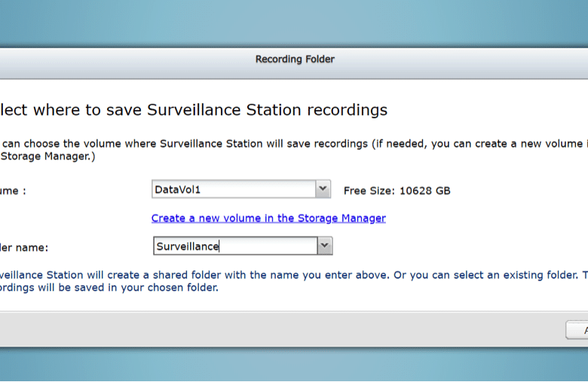Click the Recording Folder dialog title
588x382 pixels.
pyautogui.click(x=295, y=60)
